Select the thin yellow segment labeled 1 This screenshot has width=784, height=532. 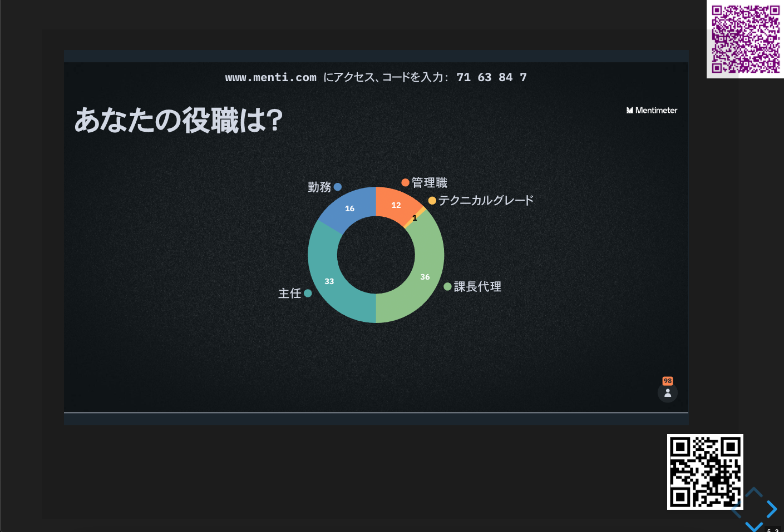(415, 217)
